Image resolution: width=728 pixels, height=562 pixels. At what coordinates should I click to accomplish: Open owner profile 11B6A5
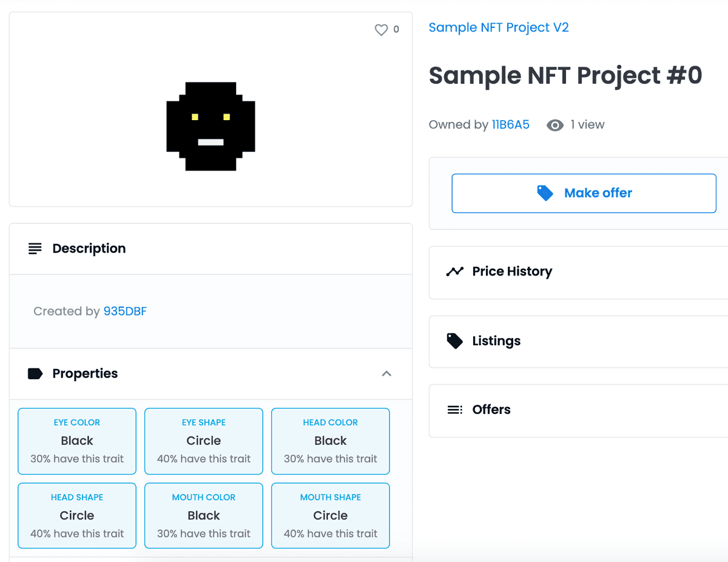pyautogui.click(x=511, y=124)
